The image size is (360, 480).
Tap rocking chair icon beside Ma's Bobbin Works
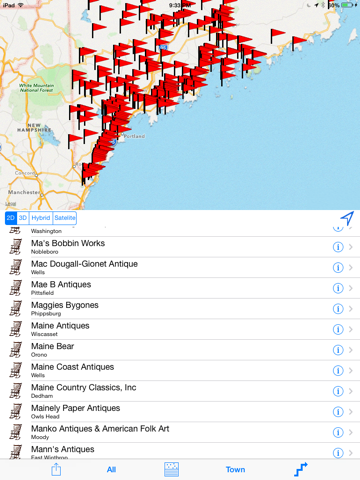(x=16, y=247)
